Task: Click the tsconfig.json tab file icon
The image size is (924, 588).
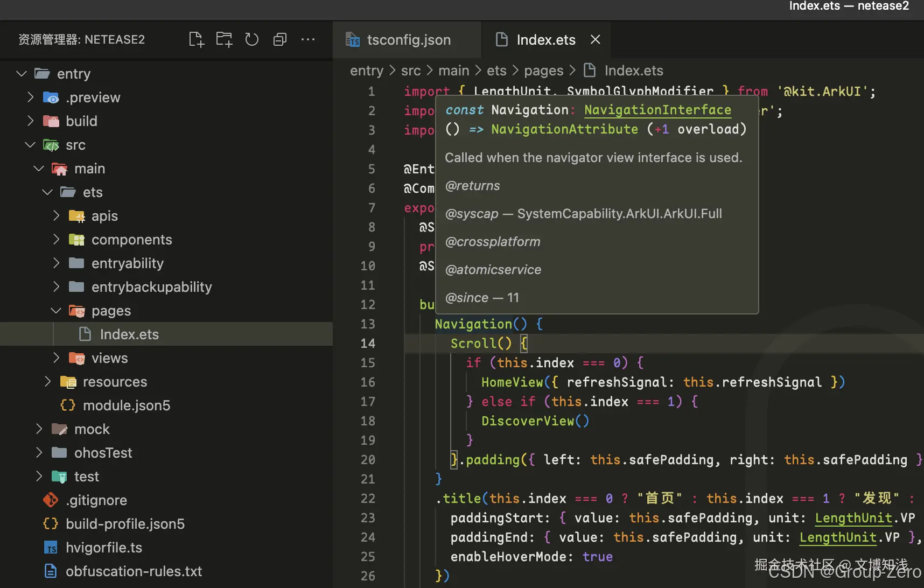Action: (x=353, y=40)
